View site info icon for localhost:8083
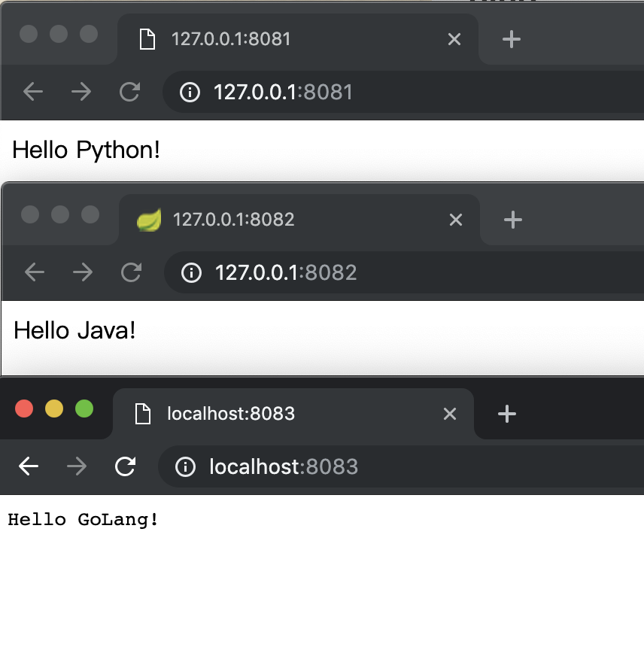Image resolution: width=644 pixels, height=647 pixels. point(185,467)
